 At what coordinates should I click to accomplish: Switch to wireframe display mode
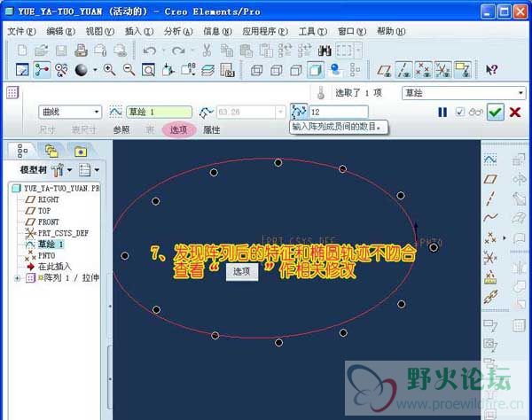(256, 70)
